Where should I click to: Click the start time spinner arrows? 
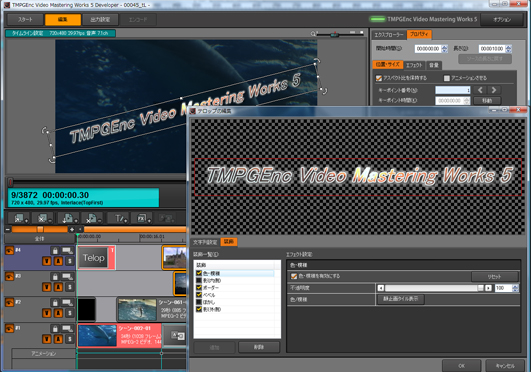pyautogui.click(x=445, y=49)
